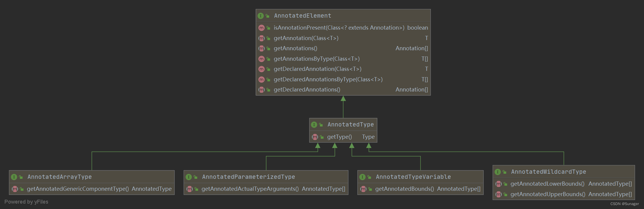
Task: Click the method icon beside getAnnotatedLowerBounds()
Action: (x=498, y=184)
